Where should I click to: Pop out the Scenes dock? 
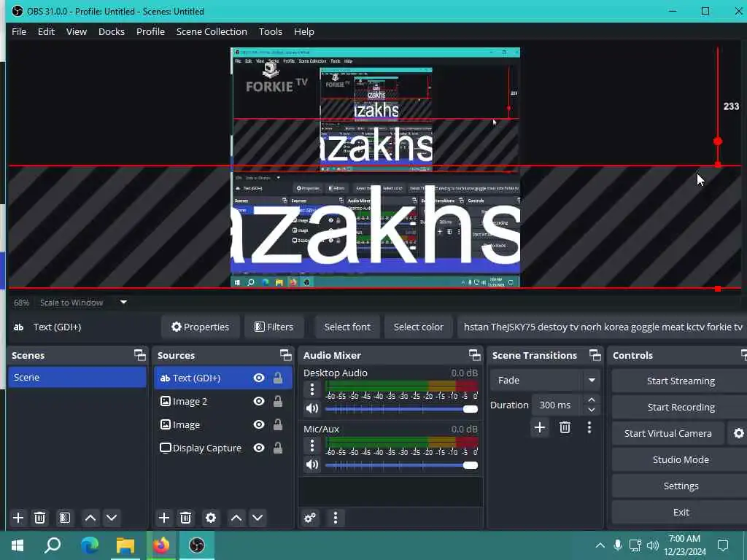pos(140,355)
